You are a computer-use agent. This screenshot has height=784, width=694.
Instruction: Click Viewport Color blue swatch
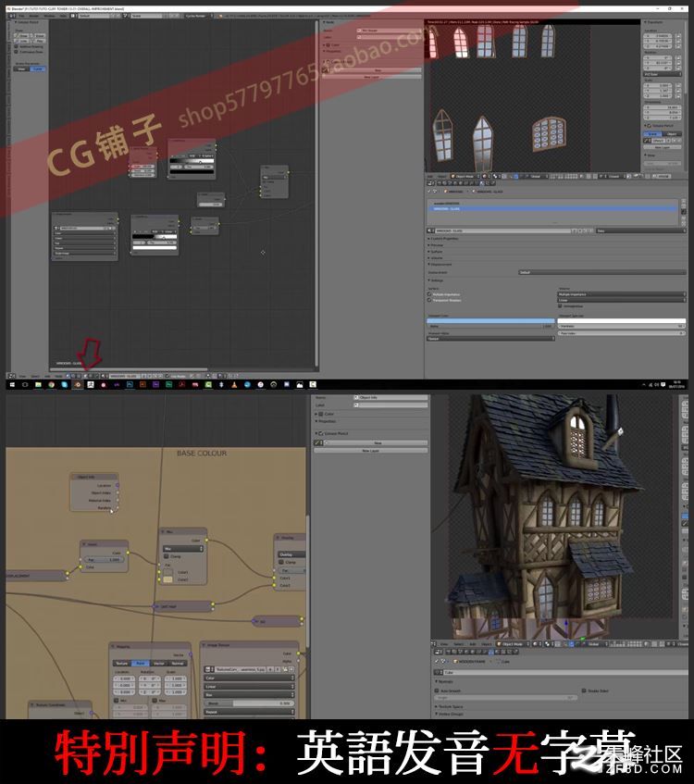click(x=490, y=320)
